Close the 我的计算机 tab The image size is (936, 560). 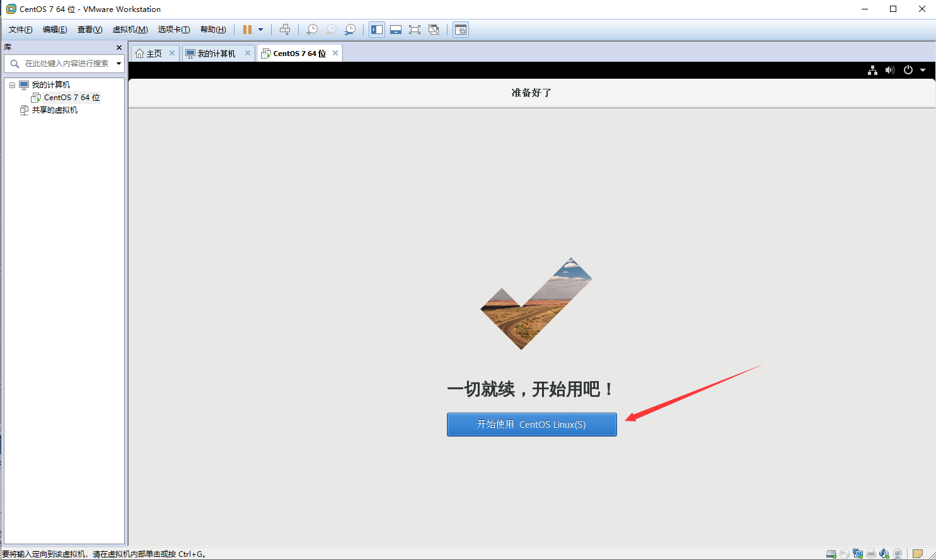tap(248, 53)
